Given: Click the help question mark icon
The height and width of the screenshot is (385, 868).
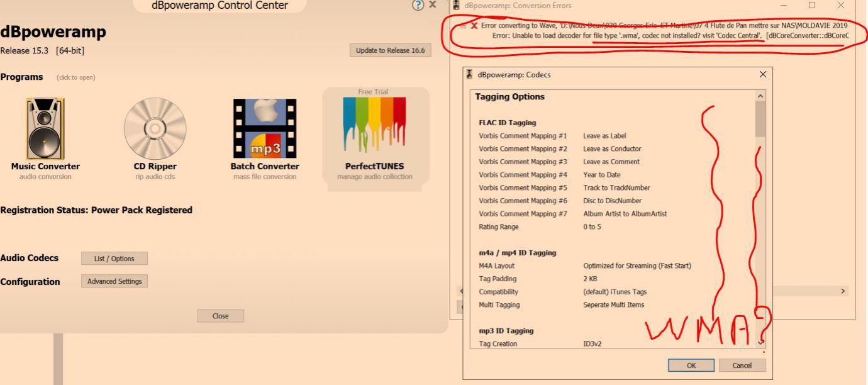Looking at the screenshot, I should 418,5.
